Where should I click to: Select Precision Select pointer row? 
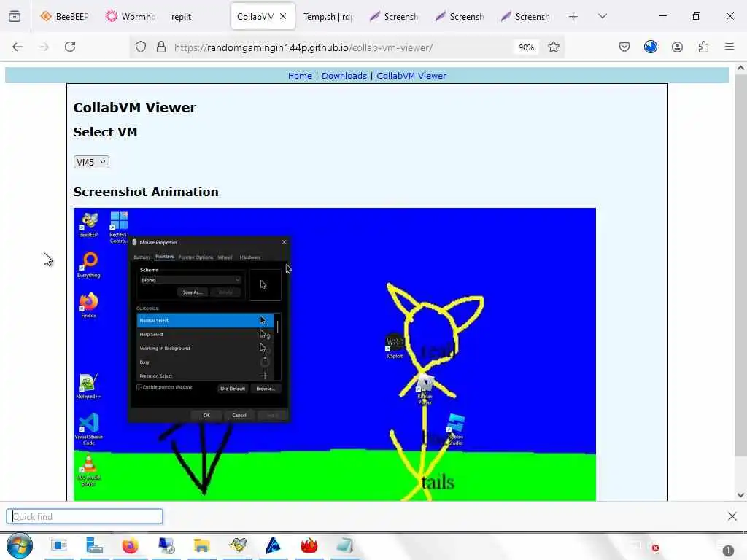(x=205, y=376)
